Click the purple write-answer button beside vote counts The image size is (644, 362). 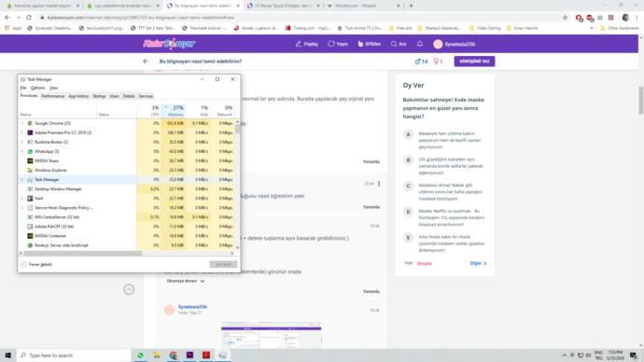474,62
